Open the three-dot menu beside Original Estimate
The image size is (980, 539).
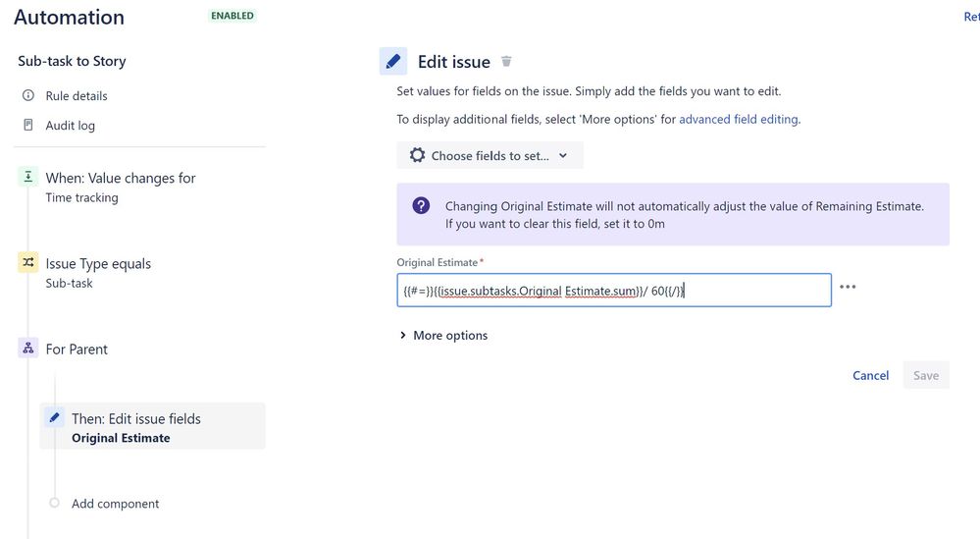coord(848,287)
